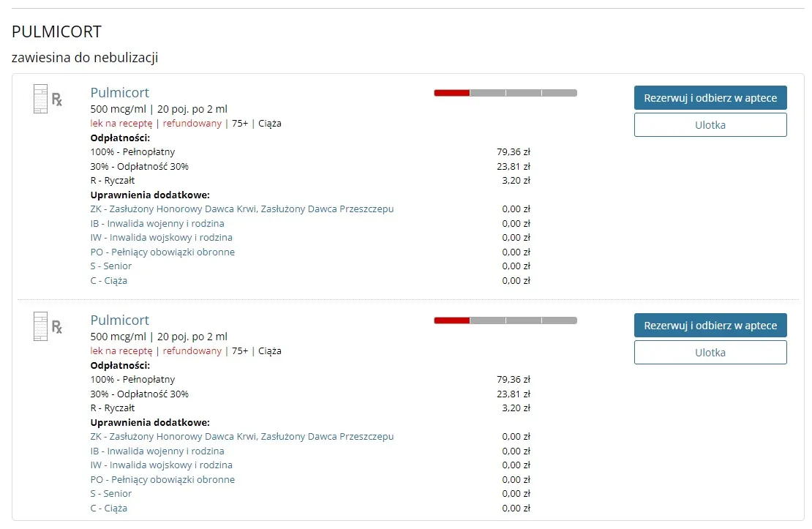The image size is (812, 529).
Task: Select 'IW - Inwalida wojskowy i rodzina' in second listing
Action: (161, 465)
